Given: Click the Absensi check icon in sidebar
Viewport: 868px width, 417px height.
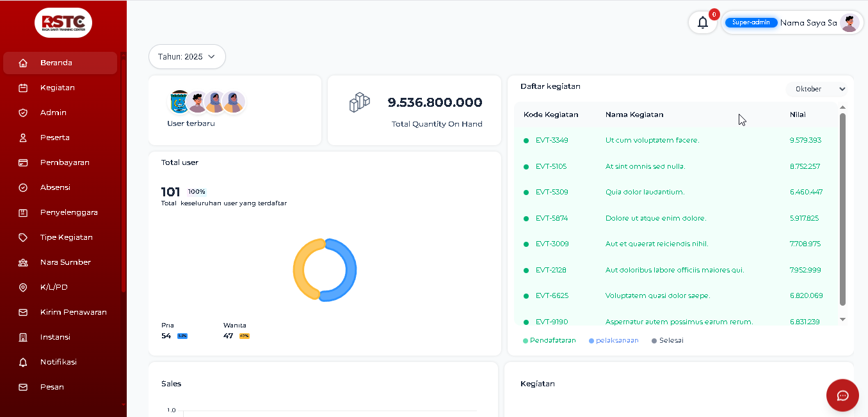Looking at the screenshot, I should coord(24,187).
